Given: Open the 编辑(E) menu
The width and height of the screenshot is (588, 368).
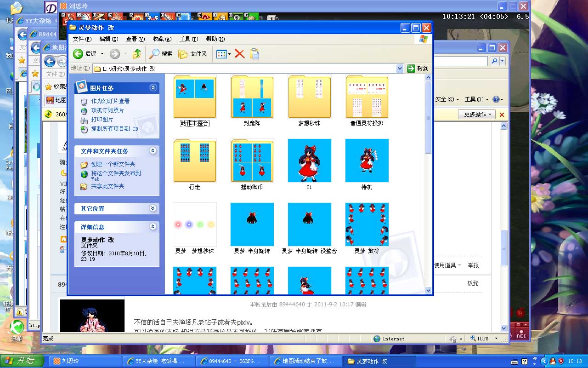Looking at the screenshot, I should coord(109,39).
